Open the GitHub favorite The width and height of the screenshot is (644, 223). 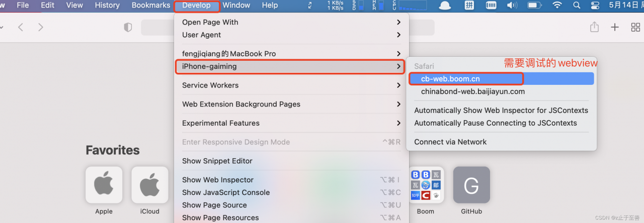pos(471,185)
